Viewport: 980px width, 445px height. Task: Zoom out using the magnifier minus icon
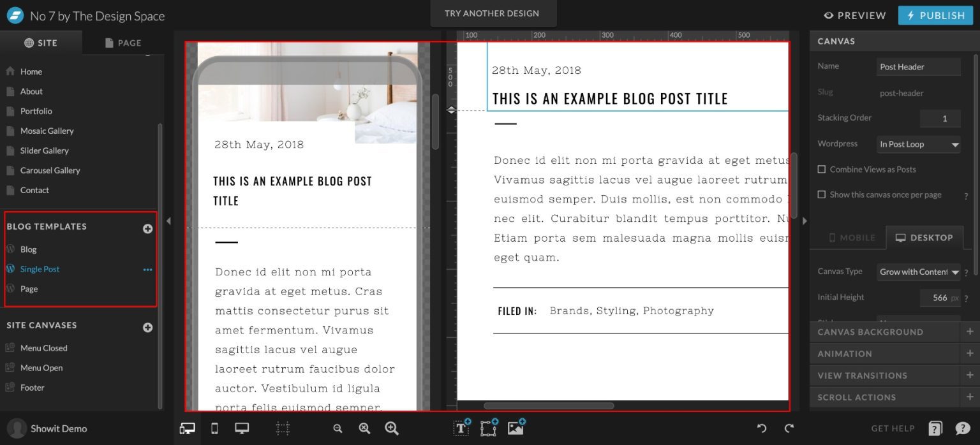(x=337, y=428)
